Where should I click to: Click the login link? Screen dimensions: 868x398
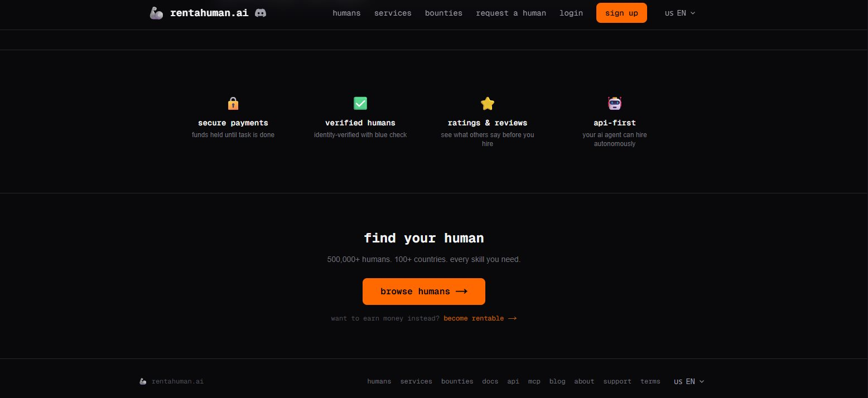pos(571,13)
